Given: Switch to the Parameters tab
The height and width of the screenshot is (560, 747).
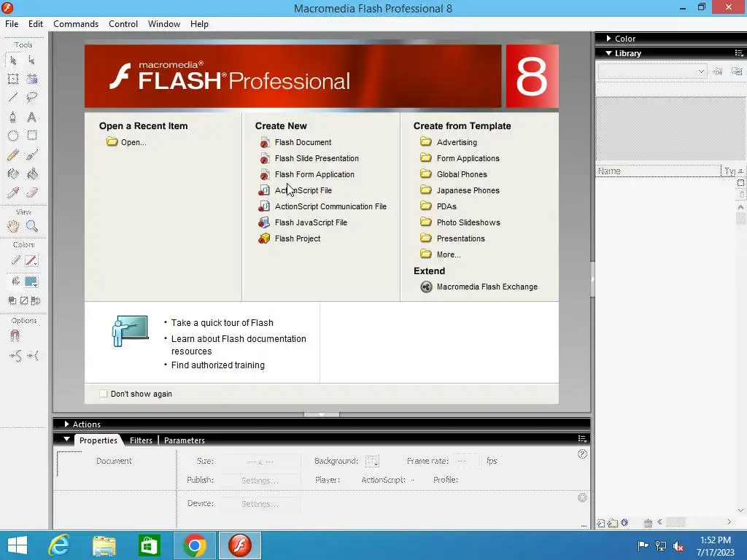Looking at the screenshot, I should [185, 440].
